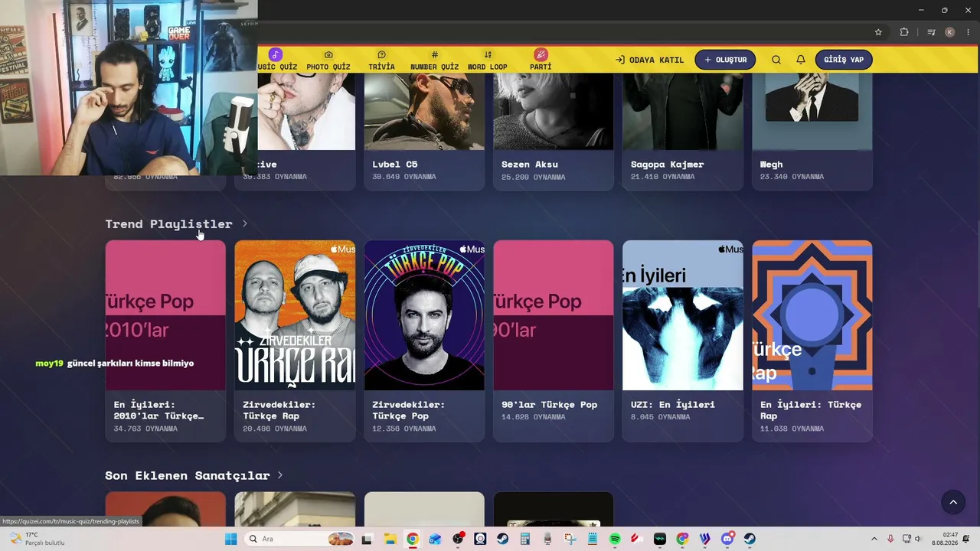Viewport: 980px width, 551px height.
Task: Open UZI En İyileri playlist cover
Action: pos(683,315)
